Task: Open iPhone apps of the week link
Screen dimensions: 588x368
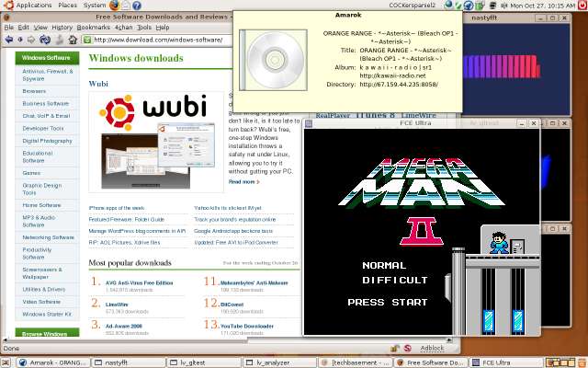Action: coord(117,208)
